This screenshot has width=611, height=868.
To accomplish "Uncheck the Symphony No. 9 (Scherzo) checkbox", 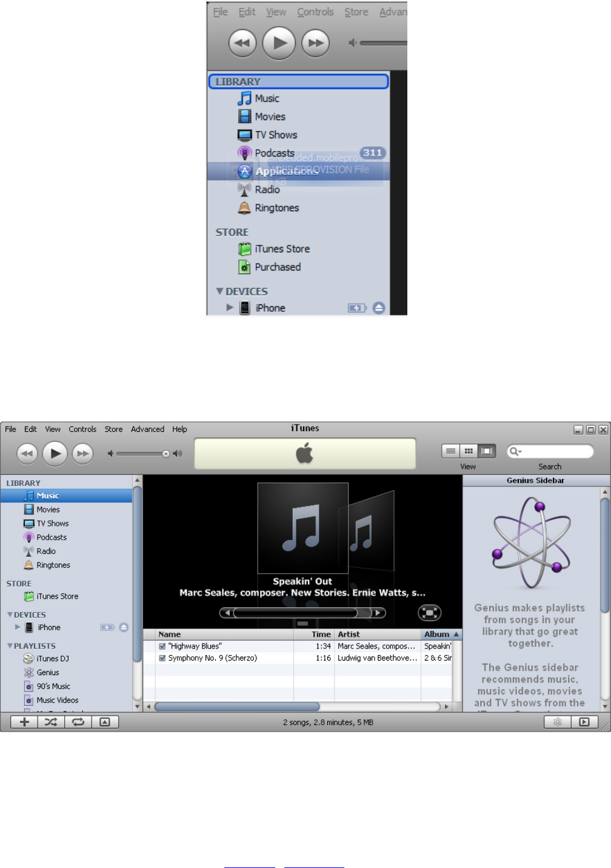I will point(162,658).
